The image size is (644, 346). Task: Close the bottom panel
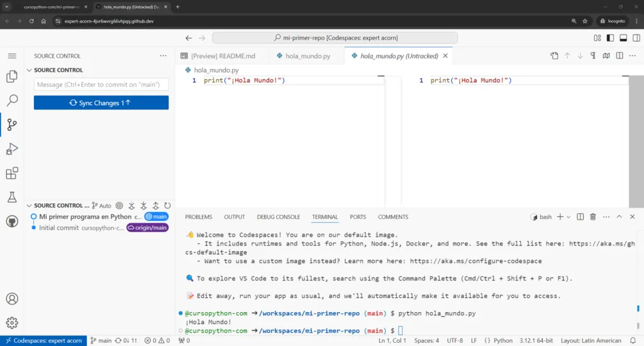click(633, 217)
